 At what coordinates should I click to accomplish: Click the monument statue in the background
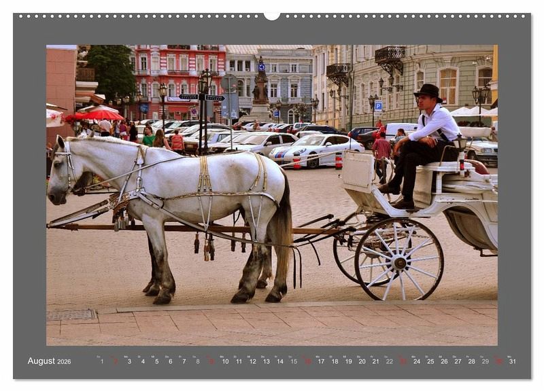pos(260,85)
